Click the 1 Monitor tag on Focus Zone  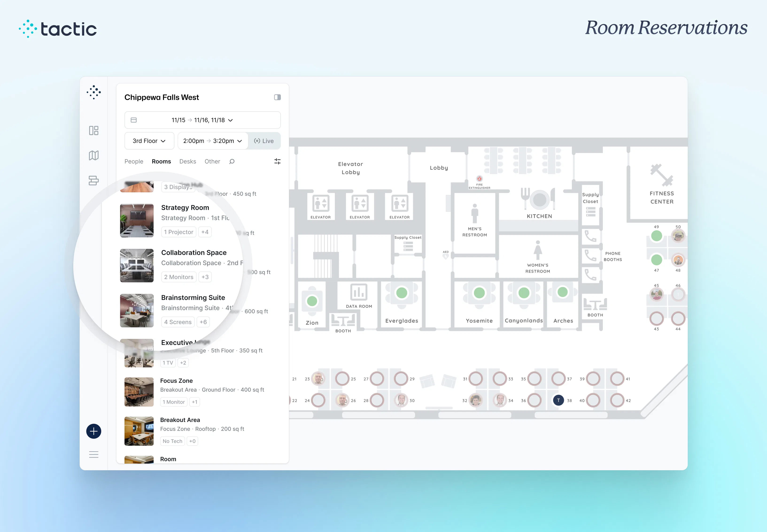coord(174,402)
